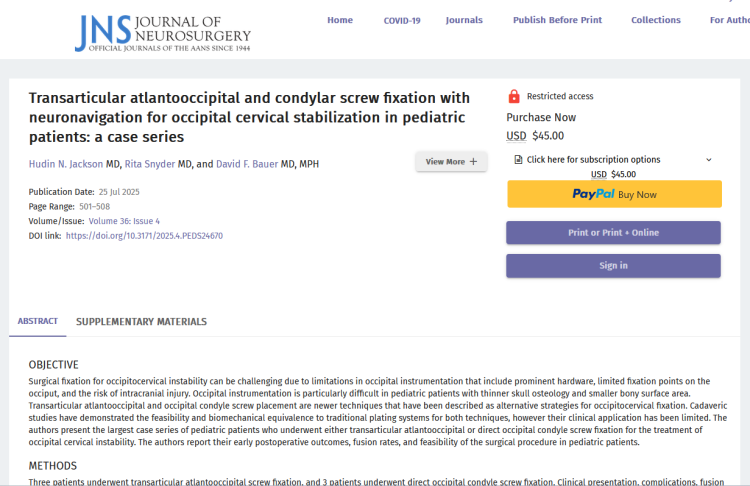Click the PayPal Buy Now button
This screenshot has width=750, height=486.
[614, 194]
